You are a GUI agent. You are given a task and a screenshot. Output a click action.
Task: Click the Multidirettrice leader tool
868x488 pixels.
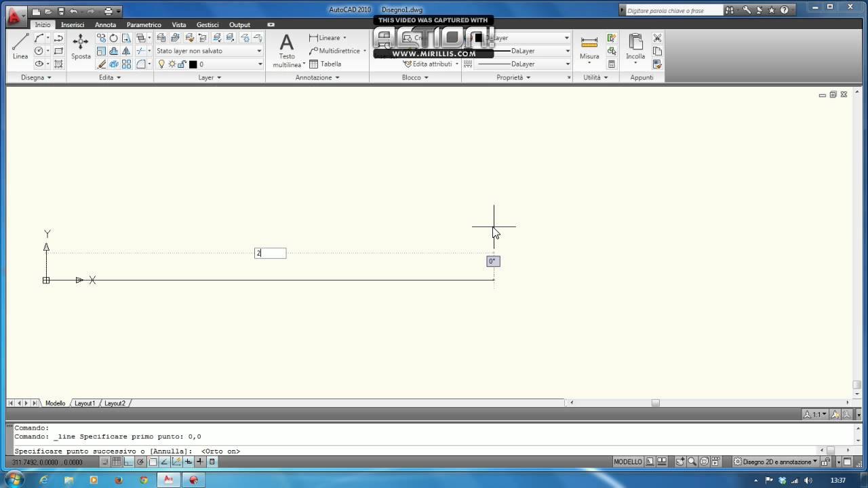pos(335,51)
